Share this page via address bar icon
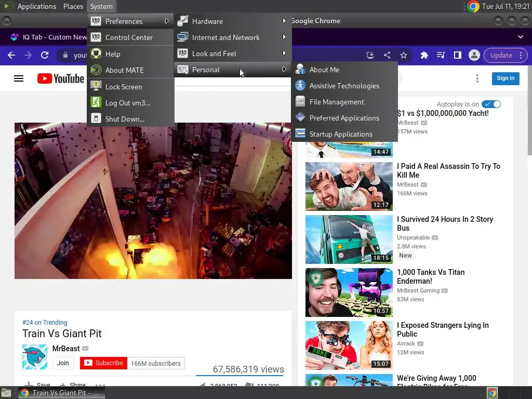This screenshot has width=532, height=399. 387,55
